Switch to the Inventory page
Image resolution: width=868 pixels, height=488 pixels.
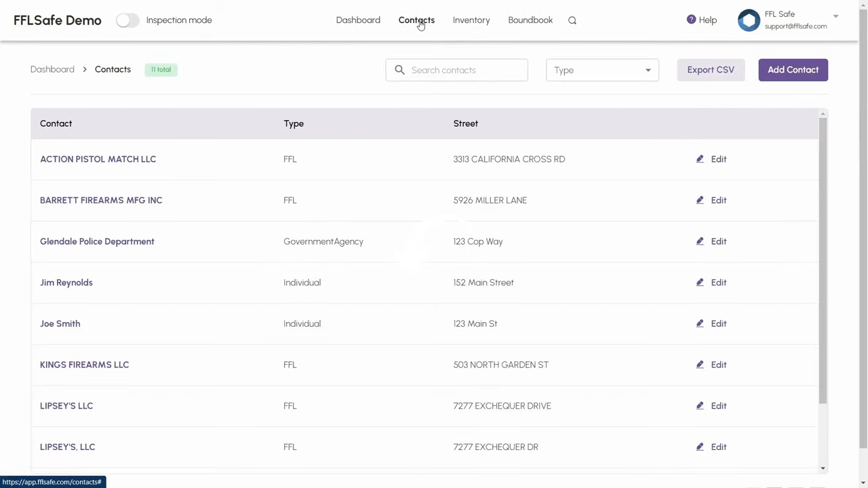point(471,20)
